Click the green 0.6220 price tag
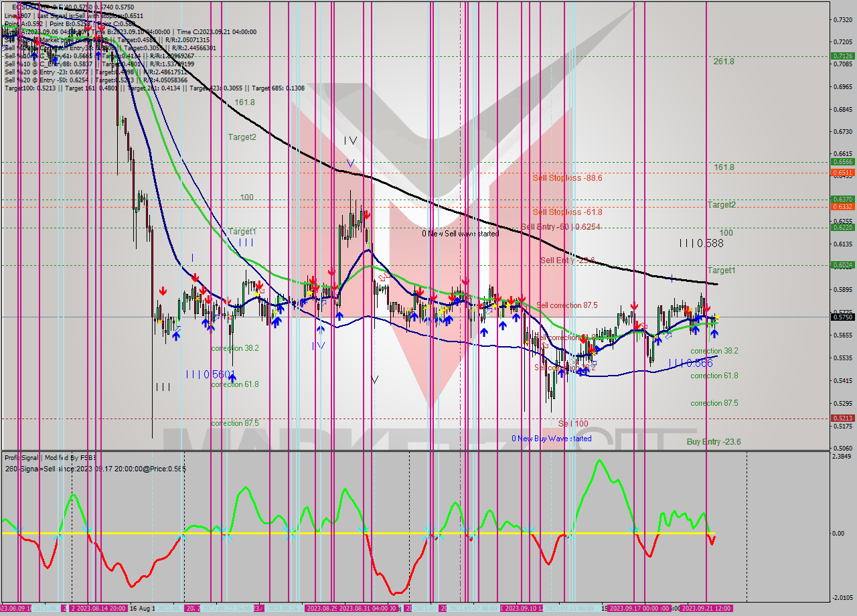The image size is (857, 616). tap(842, 227)
